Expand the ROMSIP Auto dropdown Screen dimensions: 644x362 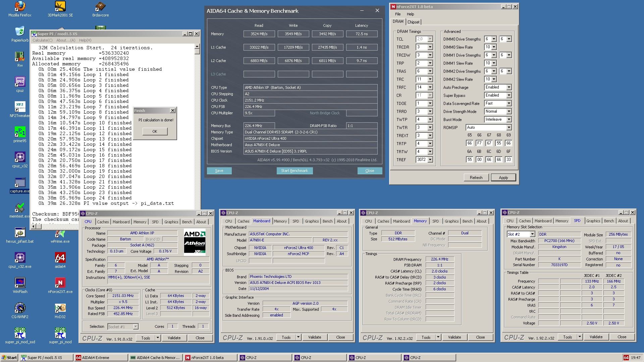[508, 127]
